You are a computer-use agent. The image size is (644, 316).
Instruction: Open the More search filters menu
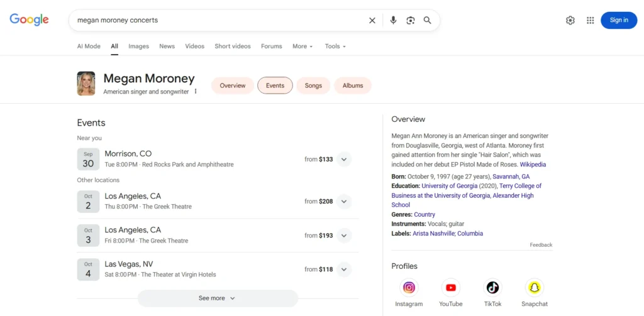pos(303,46)
